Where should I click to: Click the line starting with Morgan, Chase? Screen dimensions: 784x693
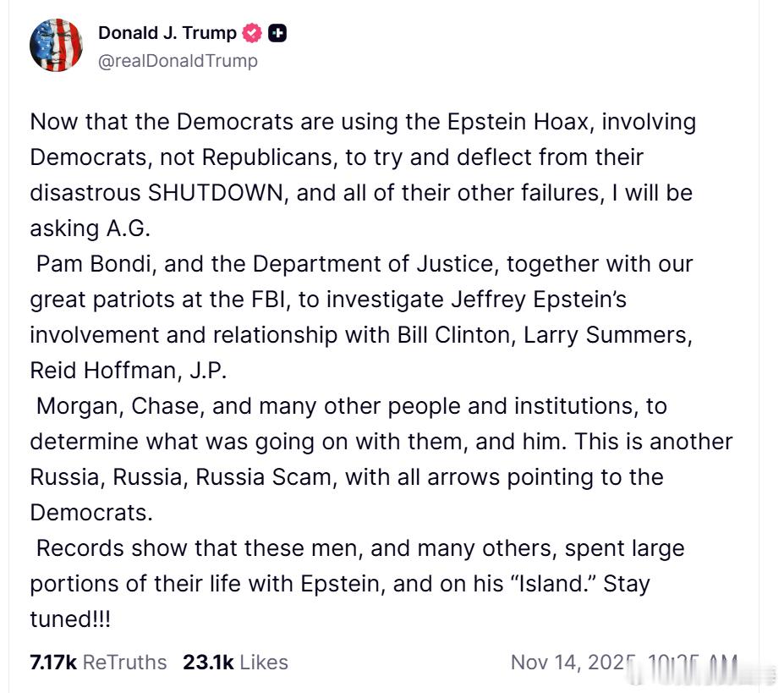351,406
